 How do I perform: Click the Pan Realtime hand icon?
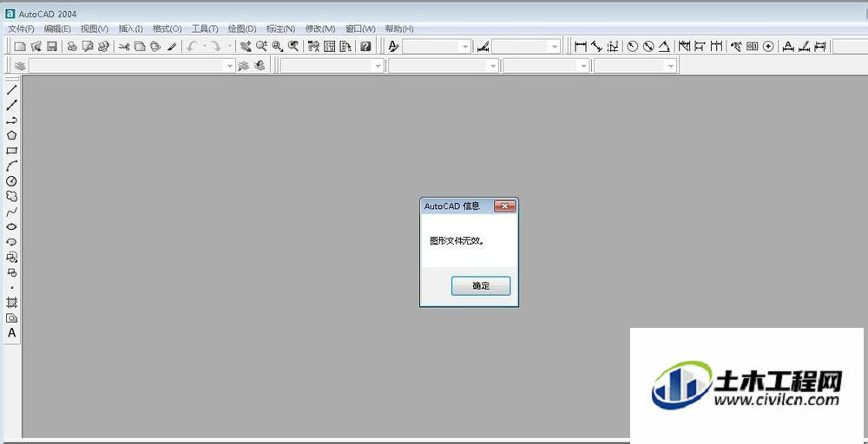tap(246, 47)
